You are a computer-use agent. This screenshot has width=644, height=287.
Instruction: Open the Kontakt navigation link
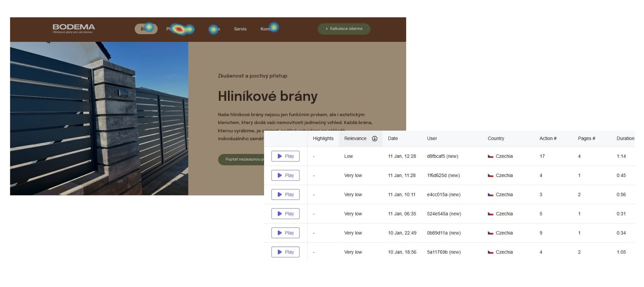[268, 29]
